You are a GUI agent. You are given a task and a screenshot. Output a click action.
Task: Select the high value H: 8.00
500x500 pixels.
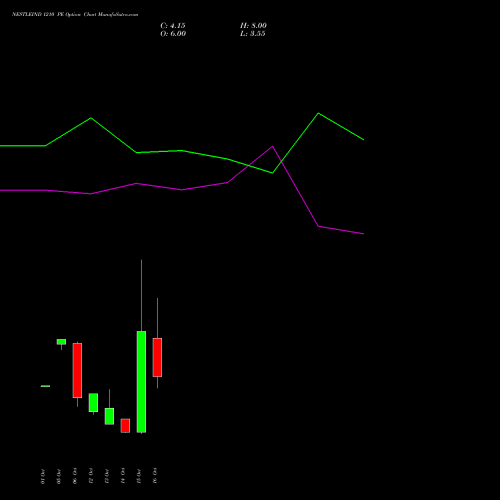pos(253,26)
